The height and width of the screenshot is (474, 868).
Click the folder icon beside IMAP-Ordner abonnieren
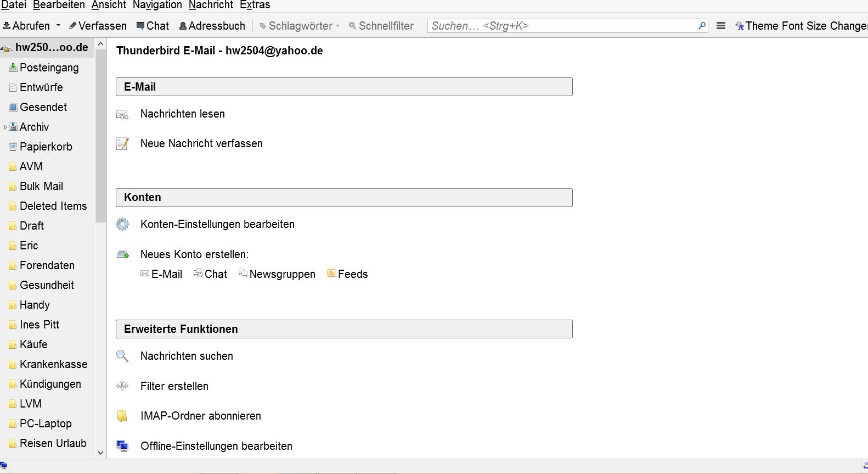point(122,416)
